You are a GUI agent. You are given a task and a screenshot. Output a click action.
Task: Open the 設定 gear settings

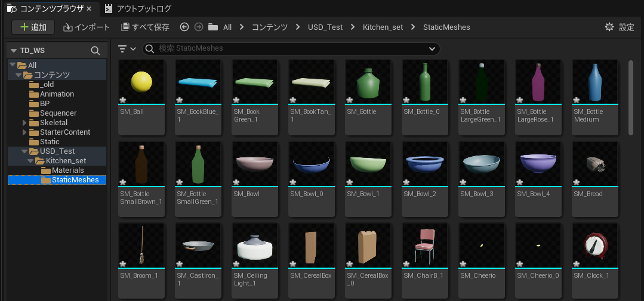[x=619, y=27]
